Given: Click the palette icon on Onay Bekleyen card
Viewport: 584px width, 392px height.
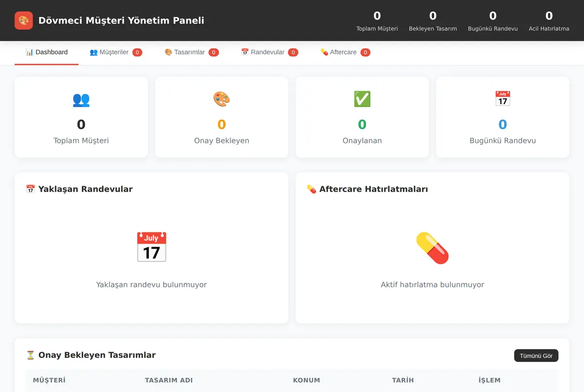Looking at the screenshot, I should pos(221,99).
